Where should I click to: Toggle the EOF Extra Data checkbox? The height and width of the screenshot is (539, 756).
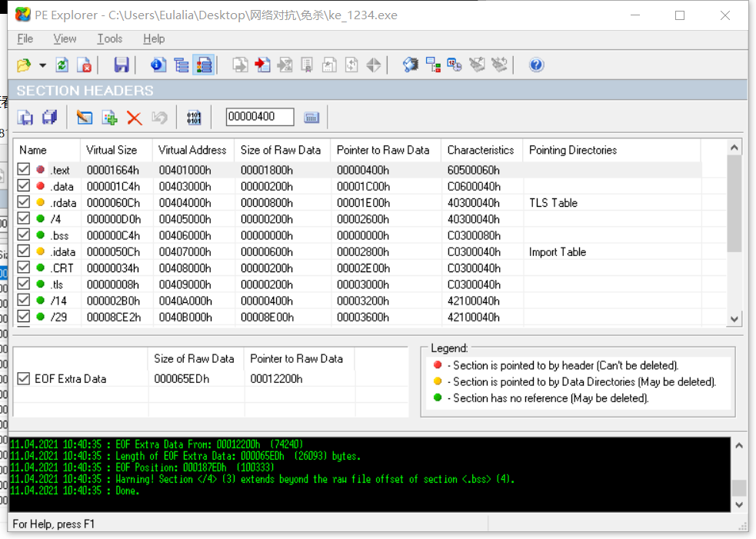(x=24, y=378)
